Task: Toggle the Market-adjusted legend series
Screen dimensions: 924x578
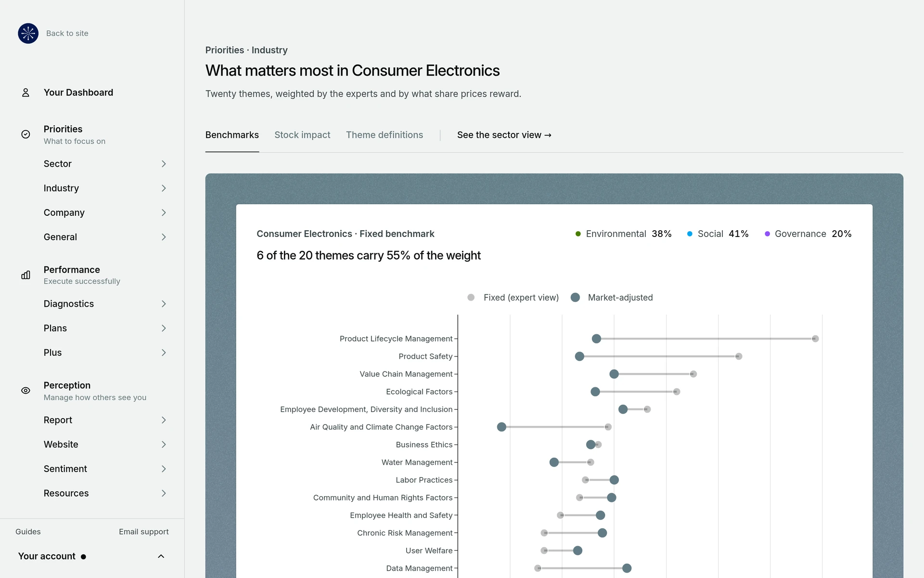Action: pyautogui.click(x=612, y=298)
